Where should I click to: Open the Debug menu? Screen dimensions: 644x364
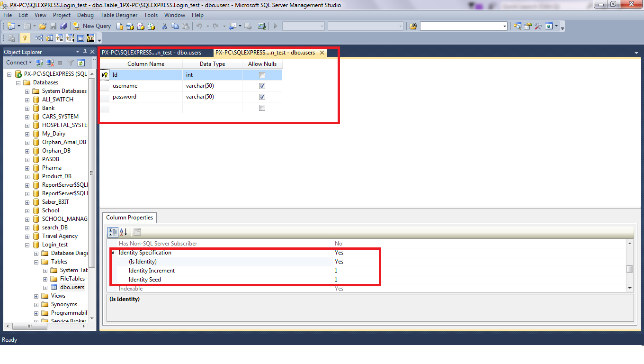coord(86,15)
